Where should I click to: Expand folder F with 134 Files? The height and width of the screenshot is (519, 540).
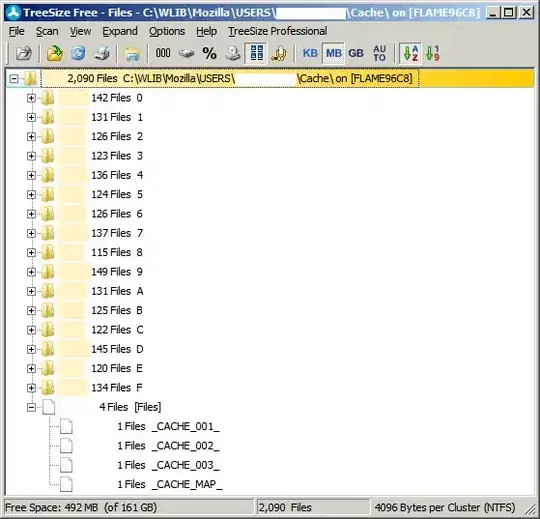click(31, 388)
